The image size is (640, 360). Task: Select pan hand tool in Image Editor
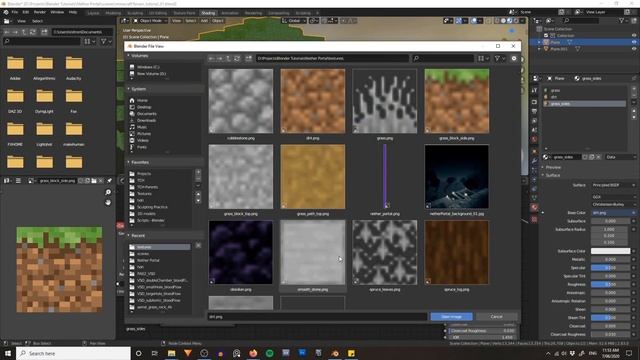(x=108, y=202)
